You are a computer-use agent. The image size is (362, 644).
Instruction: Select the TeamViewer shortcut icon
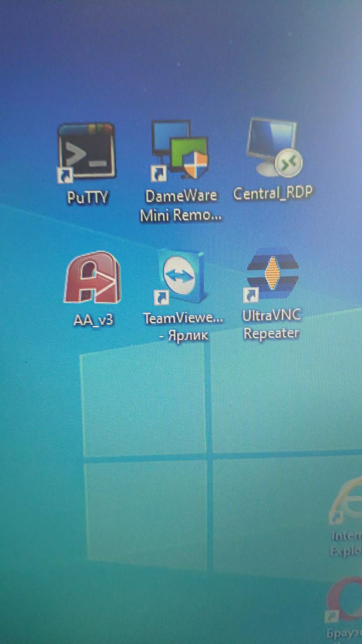(182, 279)
